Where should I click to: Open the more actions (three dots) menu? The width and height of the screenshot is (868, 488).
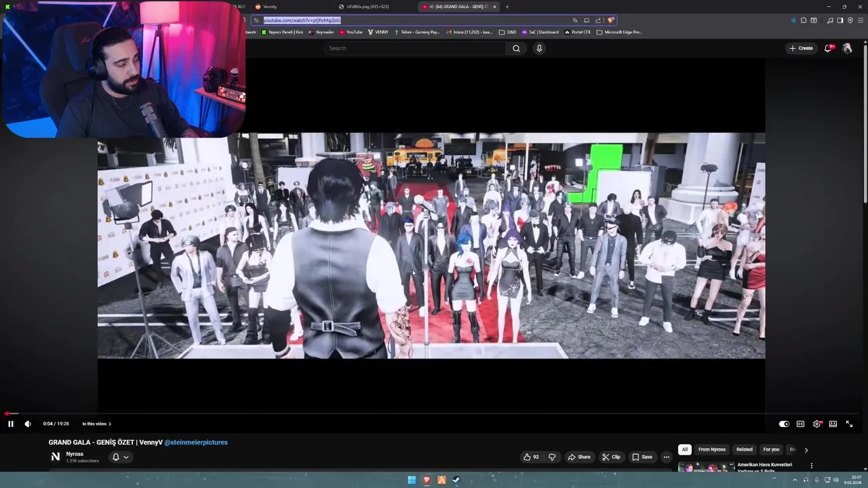pyautogui.click(x=667, y=457)
